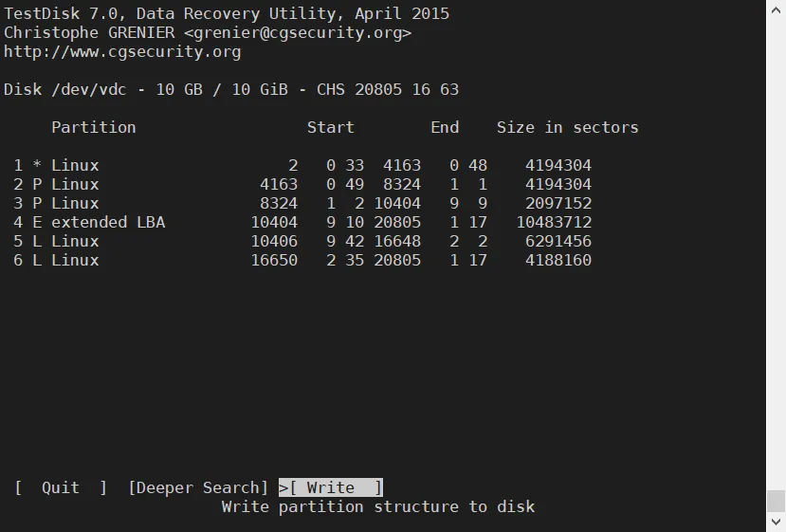Select partition 1 bootable Linux row
Viewport: 786px width, 532px height.
pyautogui.click(x=302, y=165)
